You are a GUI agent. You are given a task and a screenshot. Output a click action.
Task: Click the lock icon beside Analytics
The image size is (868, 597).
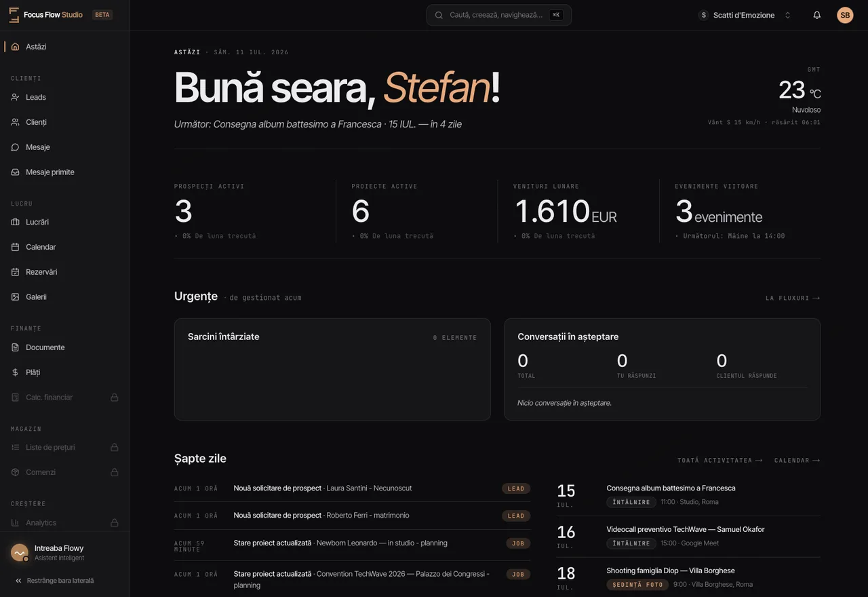tap(115, 522)
